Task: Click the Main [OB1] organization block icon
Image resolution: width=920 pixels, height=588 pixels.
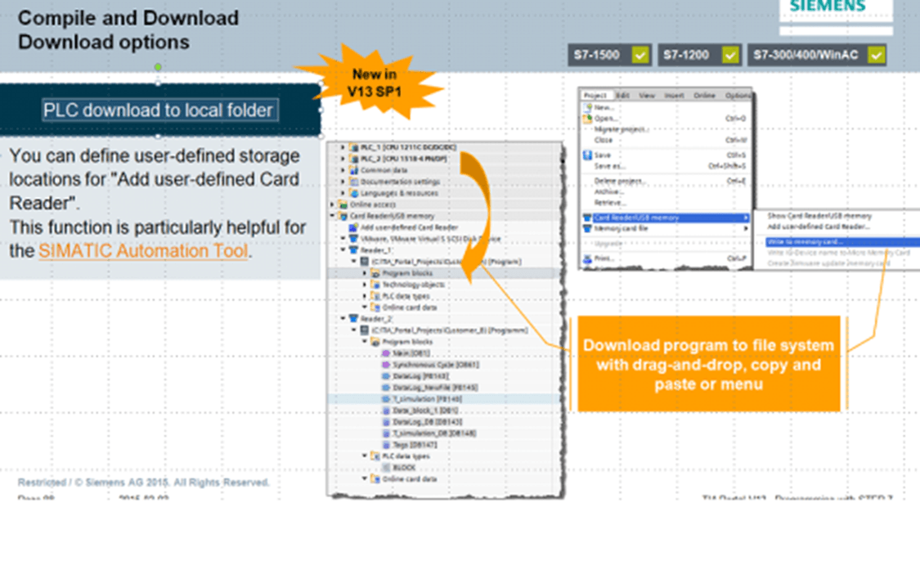Action: pos(386,353)
